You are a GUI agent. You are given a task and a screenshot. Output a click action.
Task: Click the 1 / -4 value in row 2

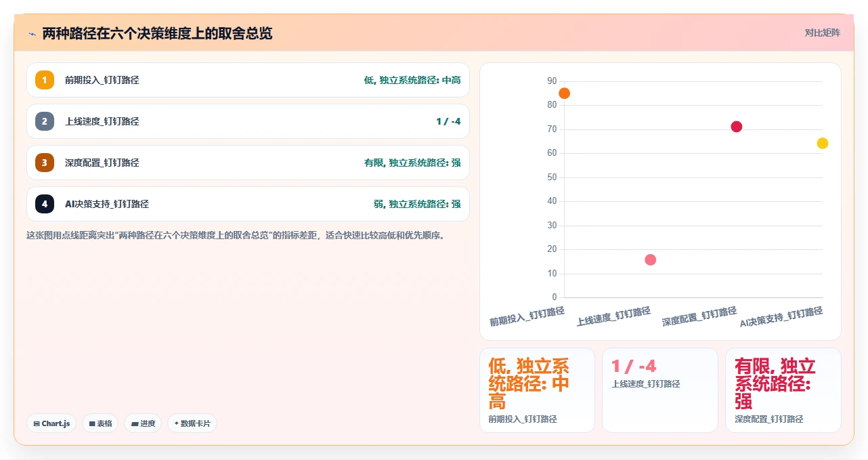click(x=448, y=121)
